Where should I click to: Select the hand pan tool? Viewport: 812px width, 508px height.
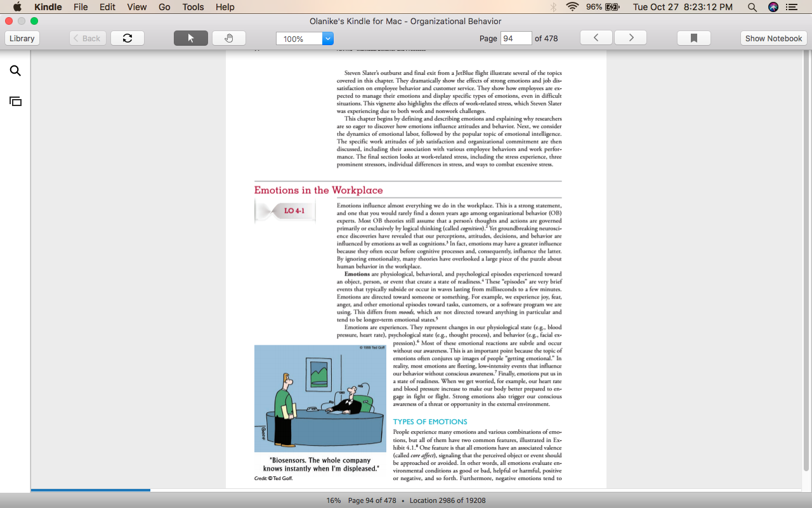(229, 38)
